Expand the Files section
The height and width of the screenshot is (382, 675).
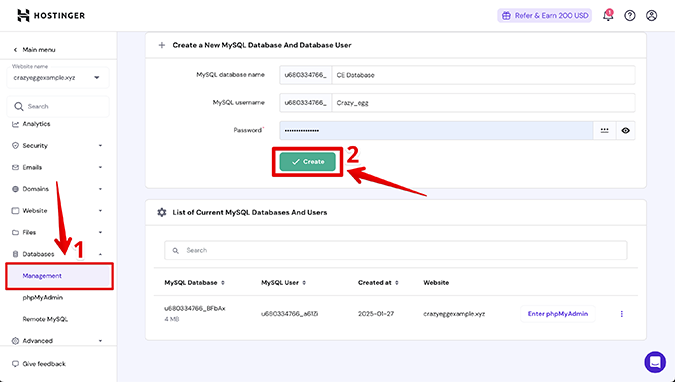click(100, 233)
